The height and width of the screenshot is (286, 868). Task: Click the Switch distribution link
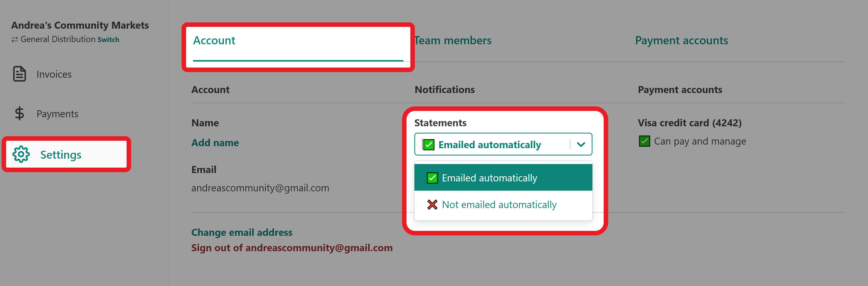pos(108,40)
